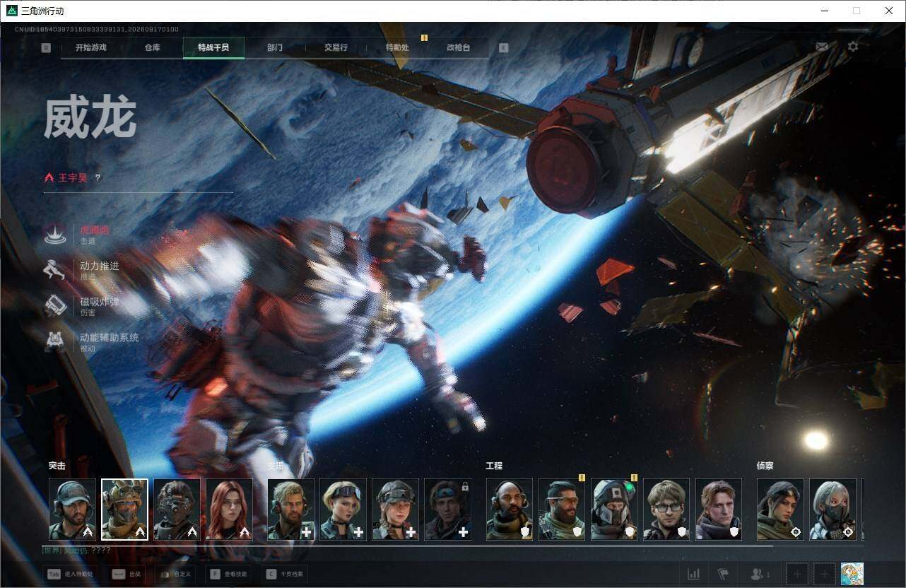Open the mail inbox envelope icon
The image size is (906, 588).
pos(822,47)
